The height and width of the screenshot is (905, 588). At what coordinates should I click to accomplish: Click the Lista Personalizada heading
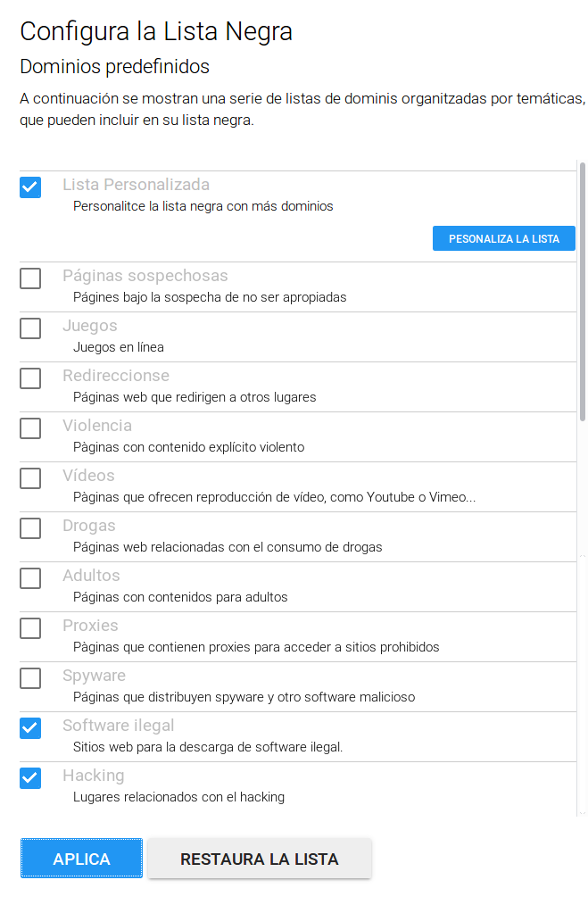click(x=136, y=185)
